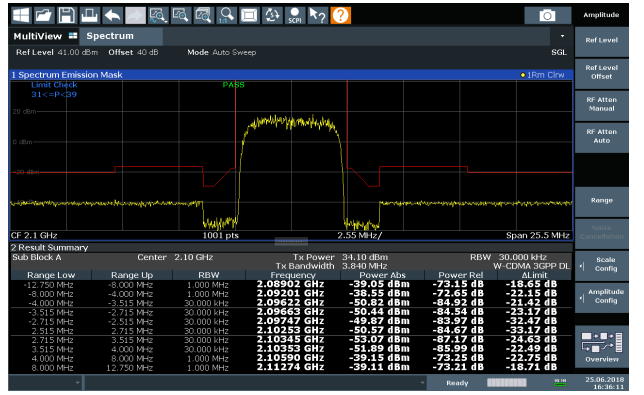Expand the tab bar dropdown arrow

[562, 36]
